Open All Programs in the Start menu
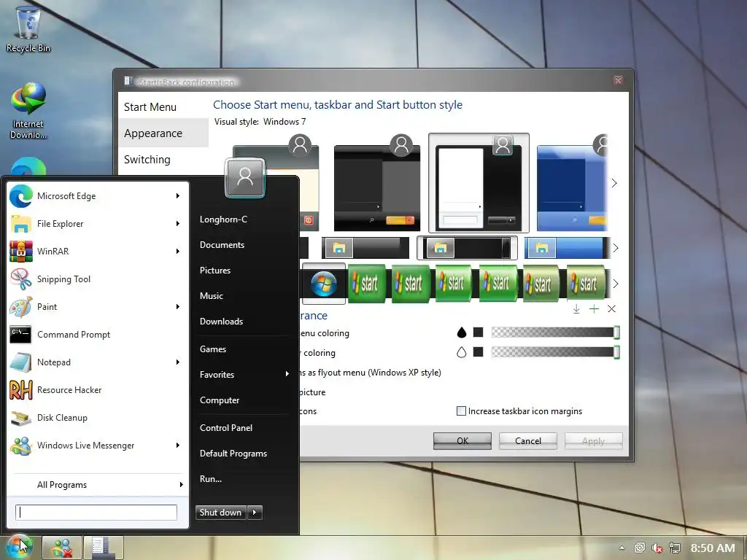 point(98,485)
